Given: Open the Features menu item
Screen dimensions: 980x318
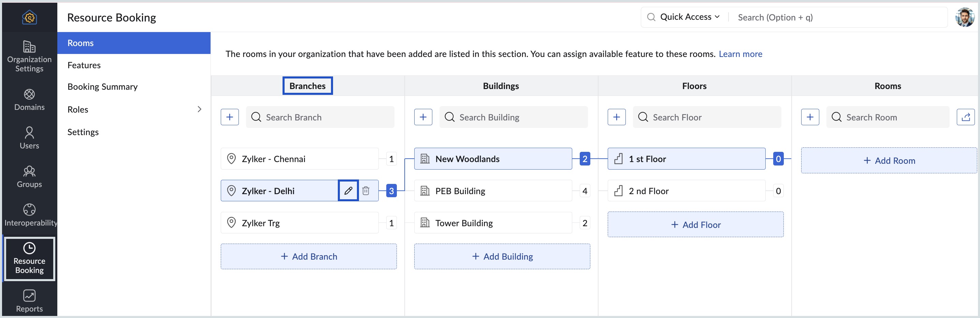Looking at the screenshot, I should point(84,65).
